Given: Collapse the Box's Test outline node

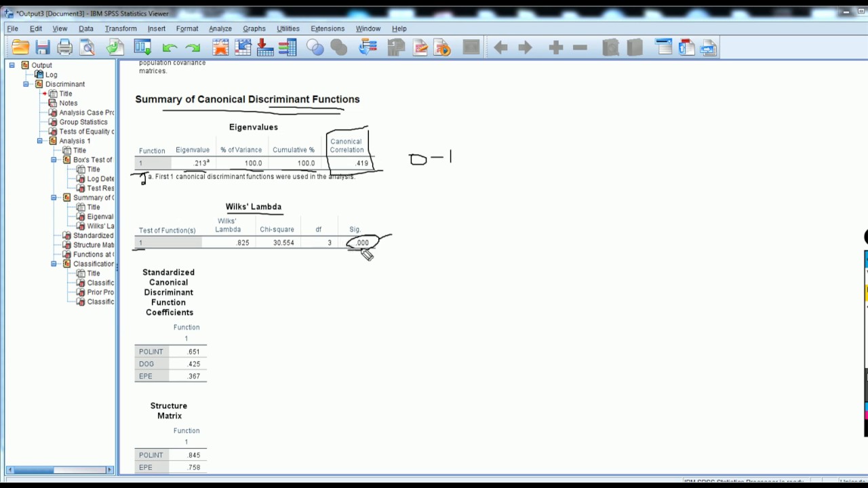Looking at the screenshot, I should click(54, 160).
